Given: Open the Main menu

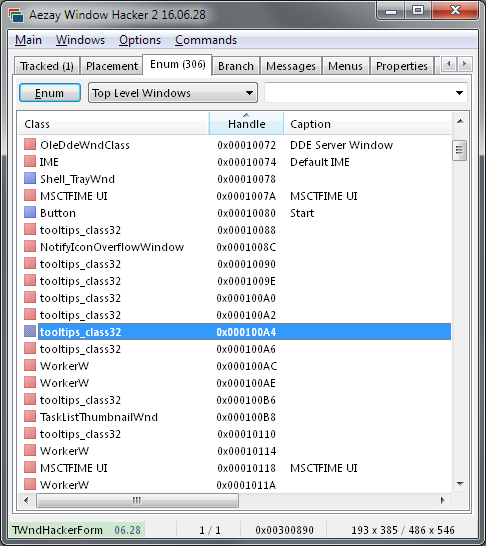Looking at the screenshot, I should click(28, 40).
